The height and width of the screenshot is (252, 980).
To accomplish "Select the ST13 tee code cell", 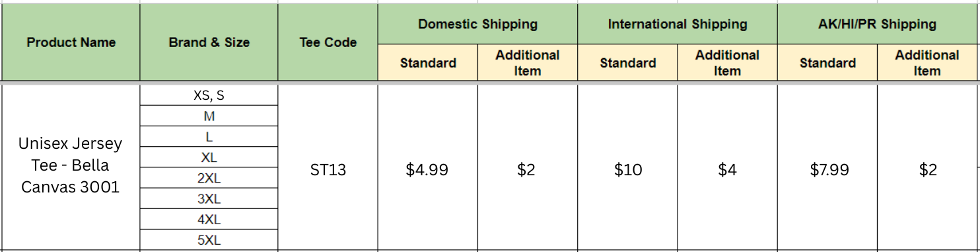I will pos(328,169).
